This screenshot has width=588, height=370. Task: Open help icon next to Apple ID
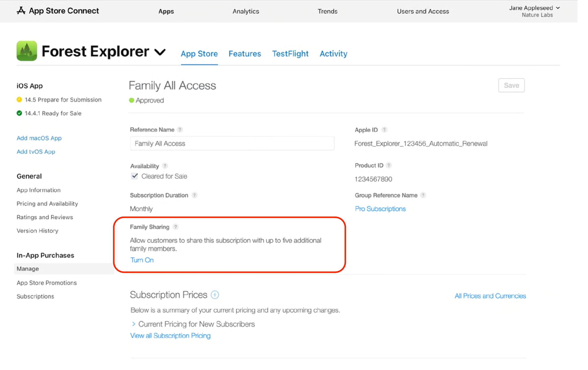point(384,130)
